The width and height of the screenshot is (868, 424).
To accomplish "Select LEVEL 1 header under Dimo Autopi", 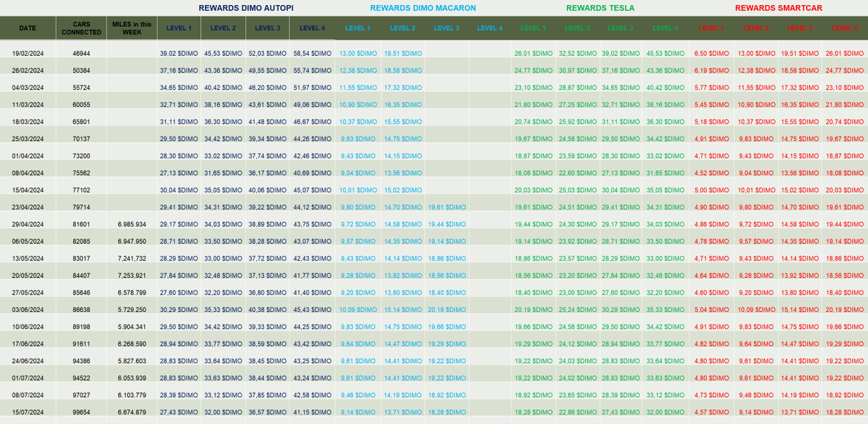I will [179, 28].
